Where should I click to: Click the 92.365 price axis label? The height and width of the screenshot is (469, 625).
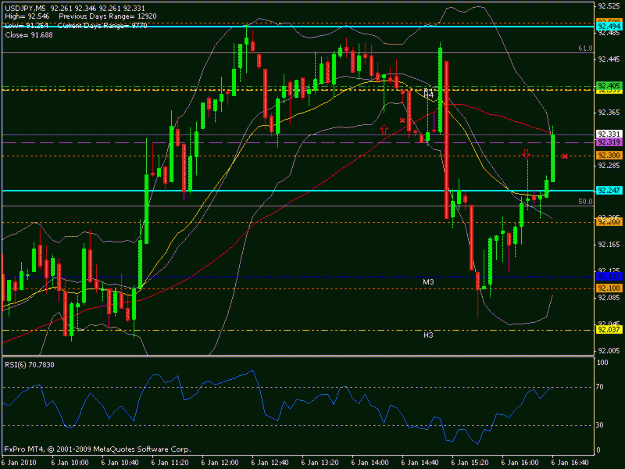[x=609, y=112]
